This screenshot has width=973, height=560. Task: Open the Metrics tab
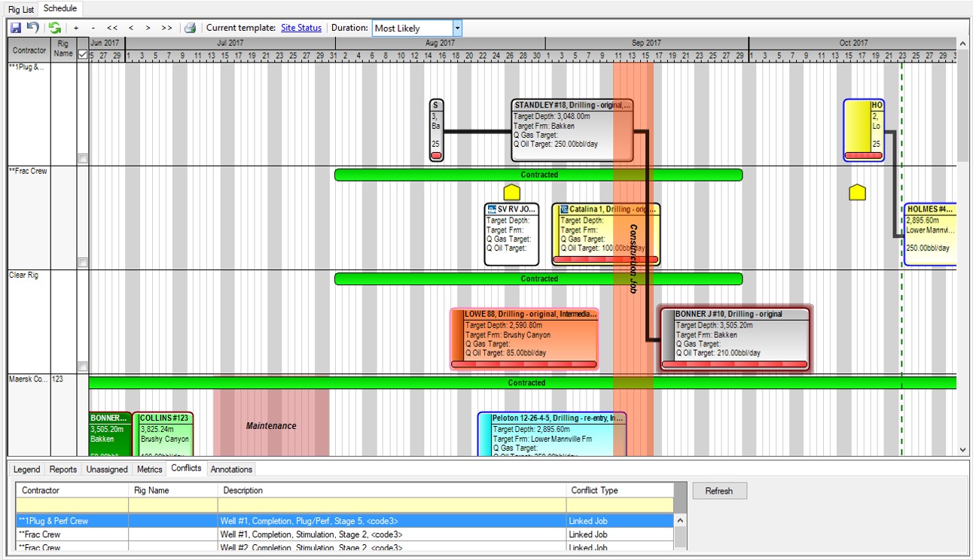[x=149, y=469]
